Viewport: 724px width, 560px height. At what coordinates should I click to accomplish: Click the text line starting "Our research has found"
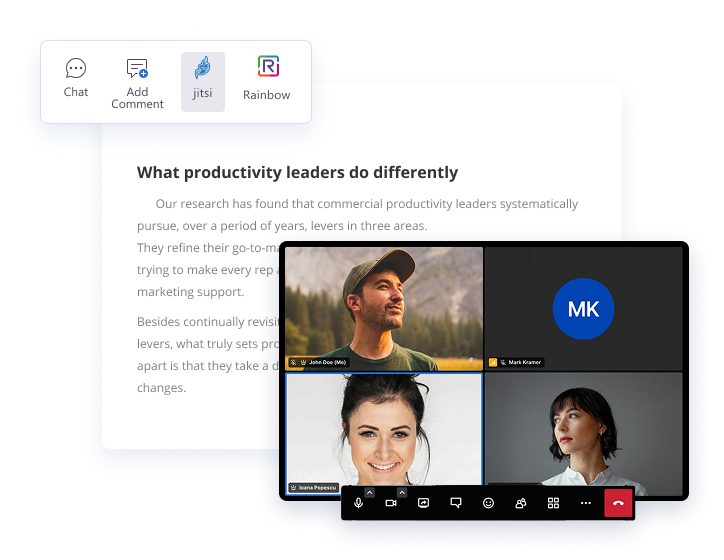point(367,204)
